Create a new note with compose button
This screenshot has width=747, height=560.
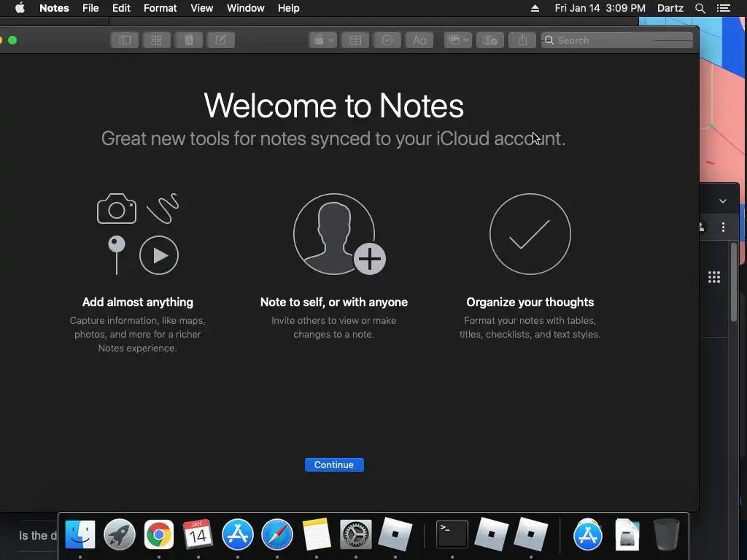220,41
